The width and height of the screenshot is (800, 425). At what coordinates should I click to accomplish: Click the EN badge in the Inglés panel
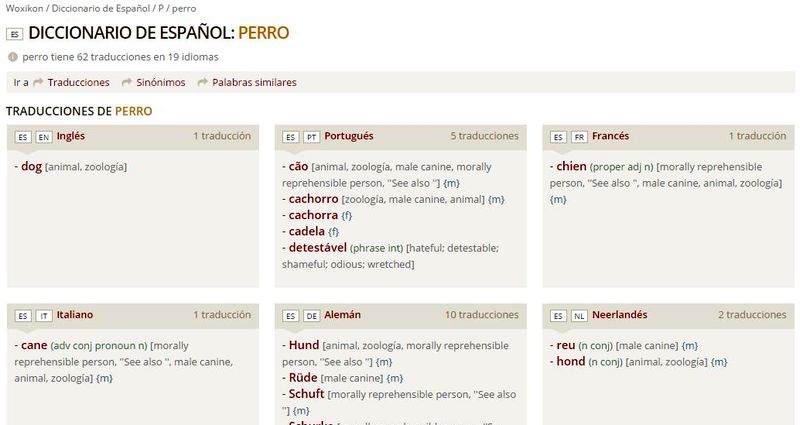click(x=44, y=137)
